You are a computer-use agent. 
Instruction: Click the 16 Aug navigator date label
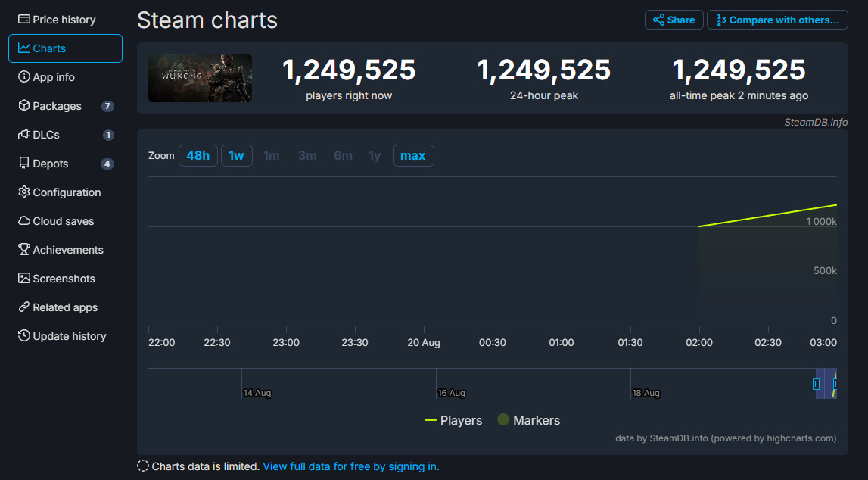[452, 393]
